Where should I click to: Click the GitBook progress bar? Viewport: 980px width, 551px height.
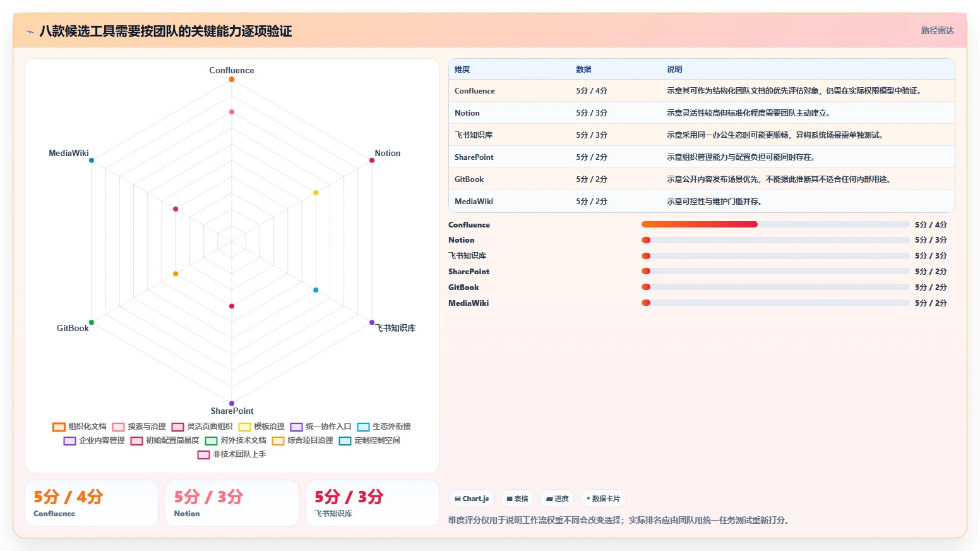775,287
